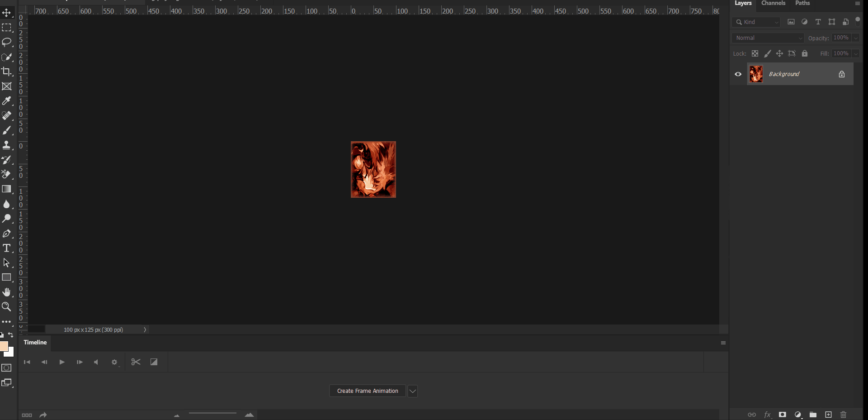Split at playhead with scissors
The height and width of the screenshot is (420, 868).
click(x=136, y=362)
